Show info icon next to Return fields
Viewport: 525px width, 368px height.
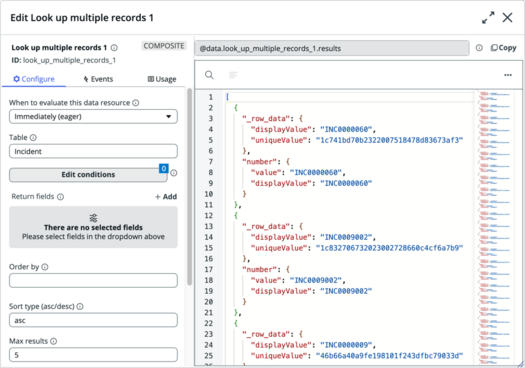(60, 197)
